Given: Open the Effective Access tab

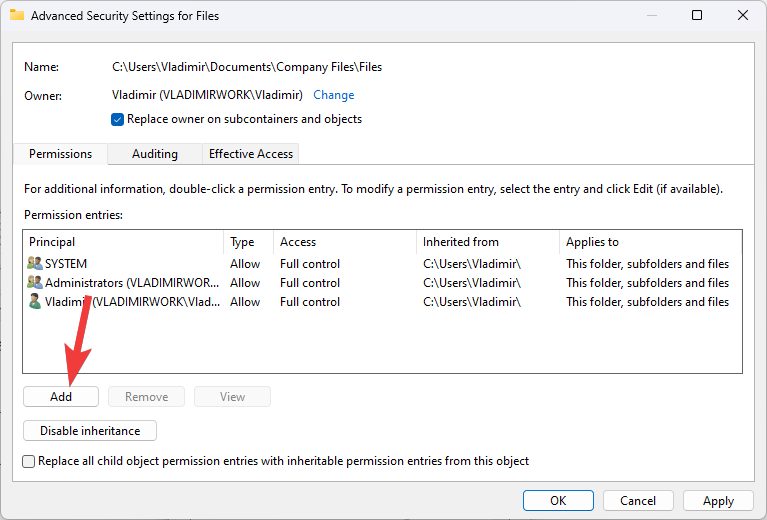Looking at the screenshot, I should pos(250,154).
